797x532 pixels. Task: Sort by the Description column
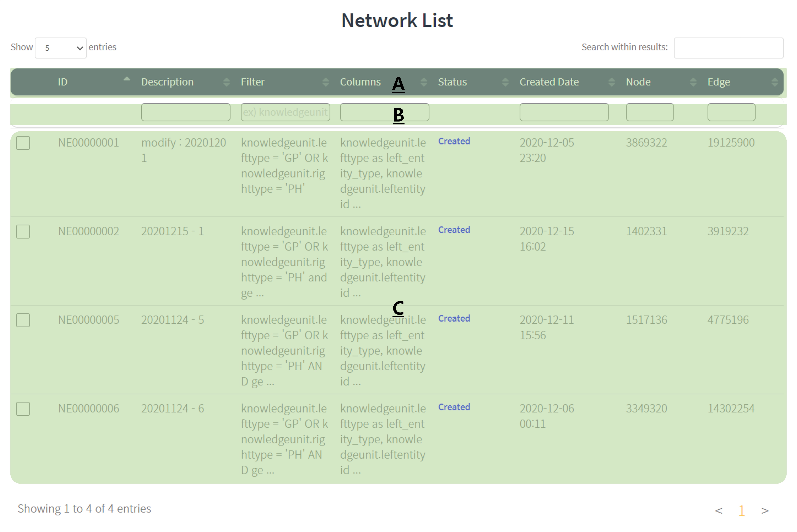(226, 82)
